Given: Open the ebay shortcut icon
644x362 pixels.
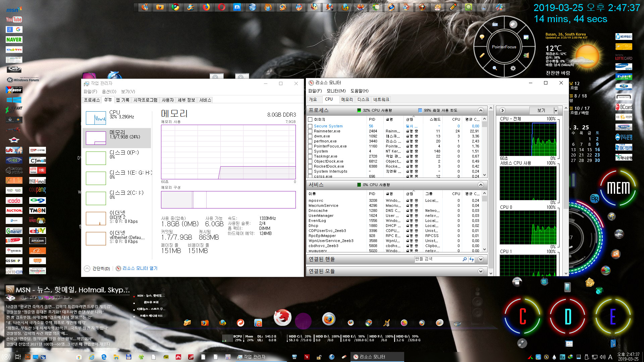Looking at the screenshot, I should coord(37,231).
